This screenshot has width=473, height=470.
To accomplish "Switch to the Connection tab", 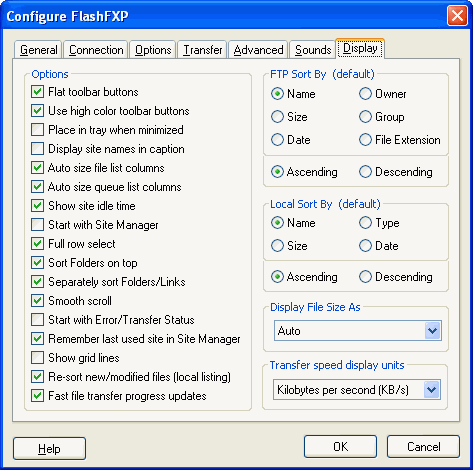I will click(x=96, y=50).
